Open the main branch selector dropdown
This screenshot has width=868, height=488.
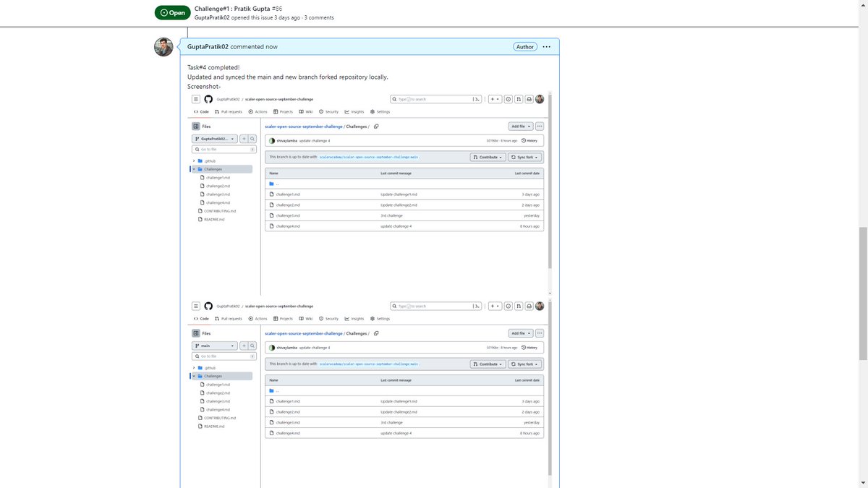pyautogui.click(x=215, y=346)
